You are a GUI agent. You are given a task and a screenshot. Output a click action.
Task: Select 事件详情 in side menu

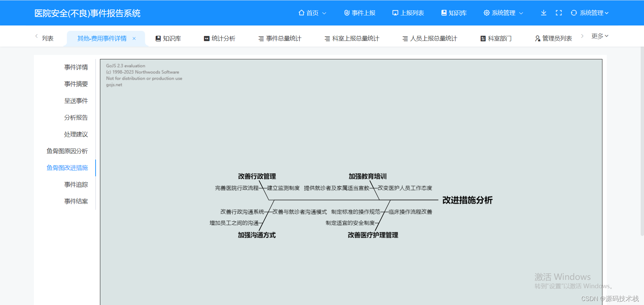click(x=76, y=67)
